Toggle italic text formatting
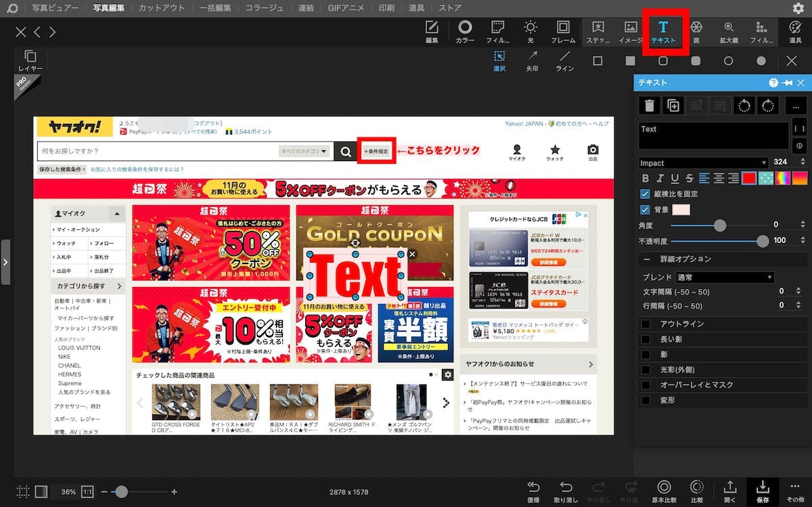Viewport: 812px width, 507px height. 660,179
